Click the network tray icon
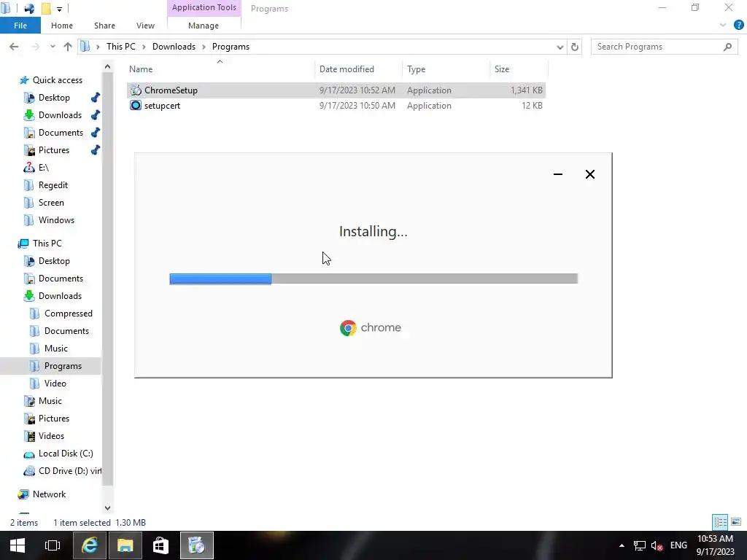The image size is (747, 560). click(x=639, y=545)
